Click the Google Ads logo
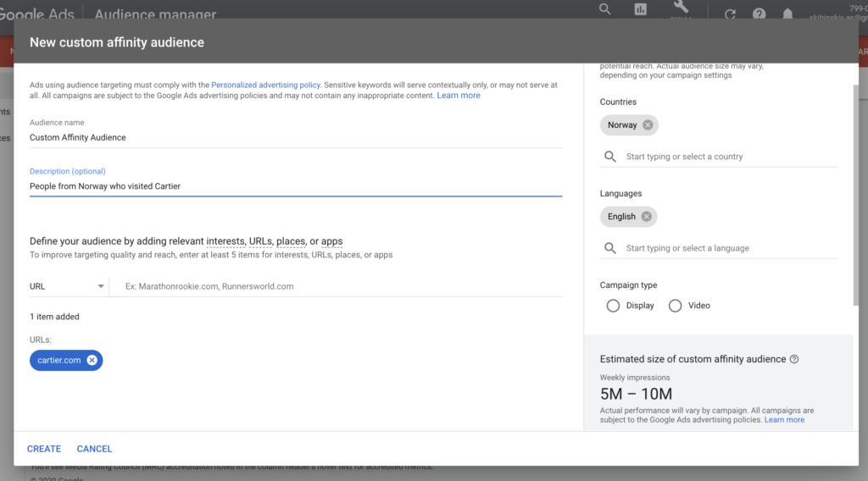868x481 pixels. (36, 14)
